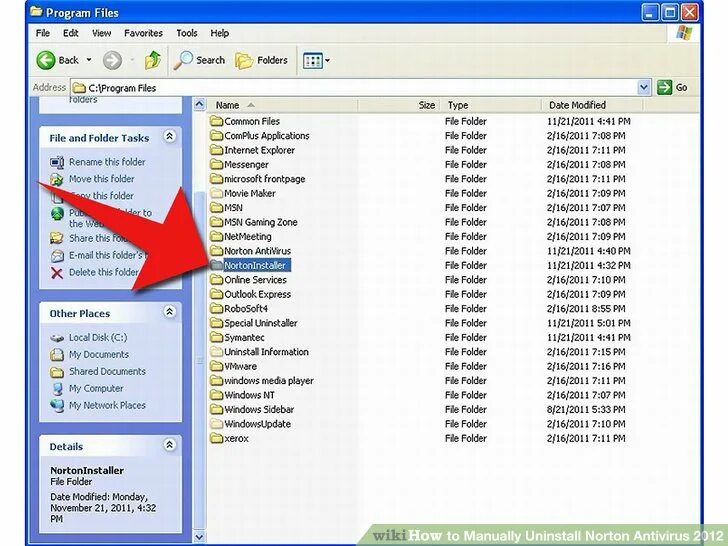The image size is (728, 546).
Task: Click Rename this folder link
Action: 107,162
